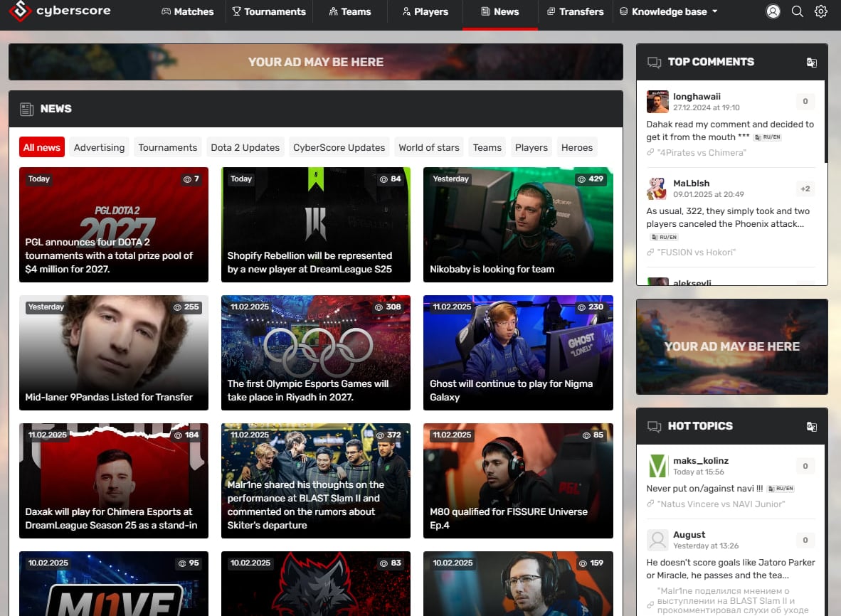Open the Teams menu item in the header
This screenshot has width=841, height=616.
(x=349, y=11)
